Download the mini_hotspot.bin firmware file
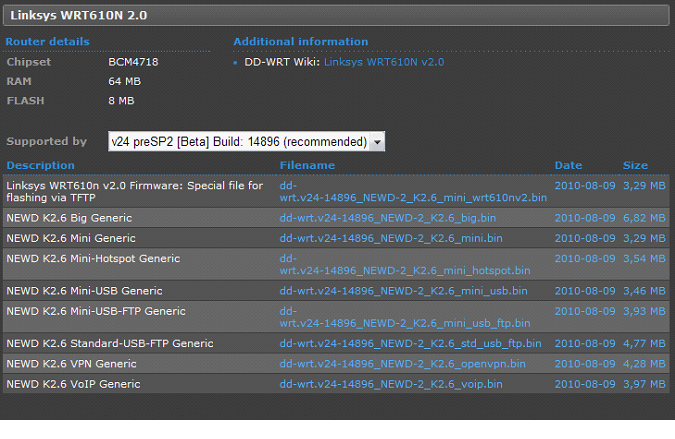The height and width of the screenshot is (439, 675). [x=405, y=264]
